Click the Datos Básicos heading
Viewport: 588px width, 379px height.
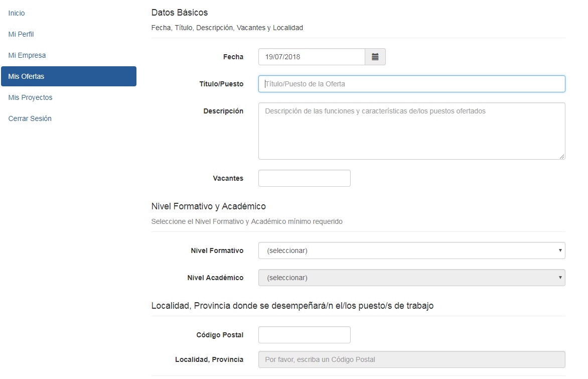180,13
